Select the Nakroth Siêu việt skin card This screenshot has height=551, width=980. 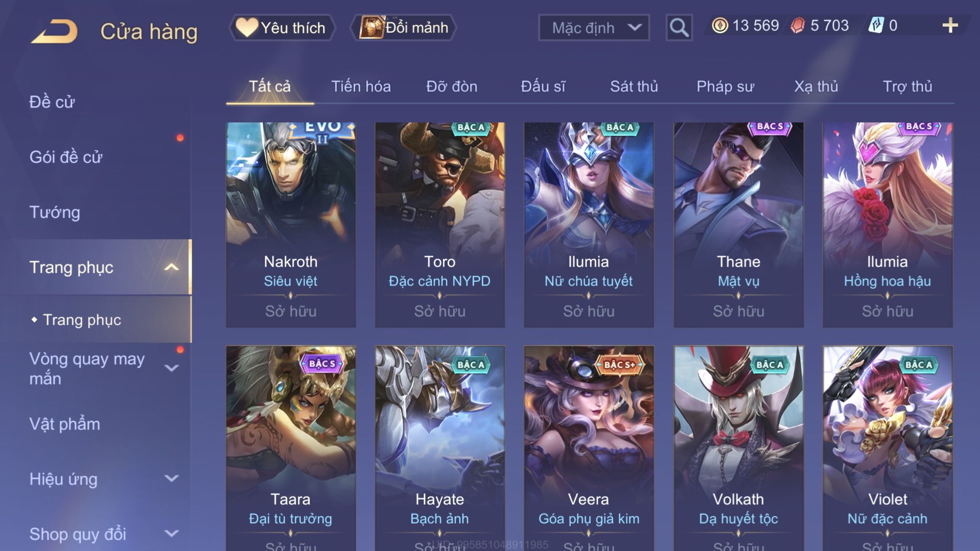click(x=291, y=225)
